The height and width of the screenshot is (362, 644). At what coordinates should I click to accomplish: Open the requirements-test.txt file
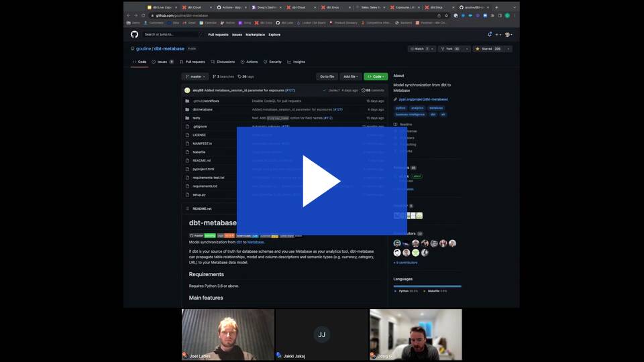point(209,178)
